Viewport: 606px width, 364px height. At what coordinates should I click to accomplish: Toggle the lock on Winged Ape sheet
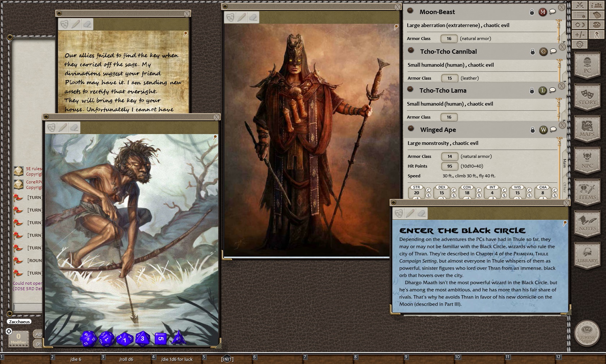[x=532, y=130]
